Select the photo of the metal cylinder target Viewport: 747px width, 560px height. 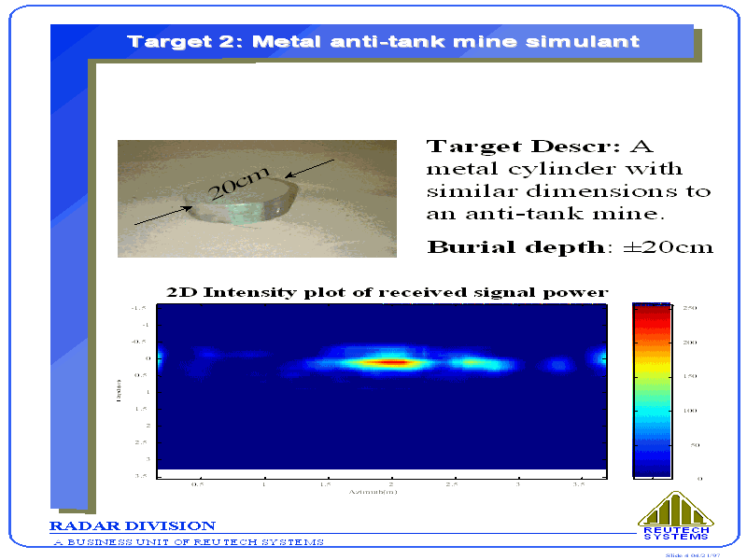(x=258, y=199)
